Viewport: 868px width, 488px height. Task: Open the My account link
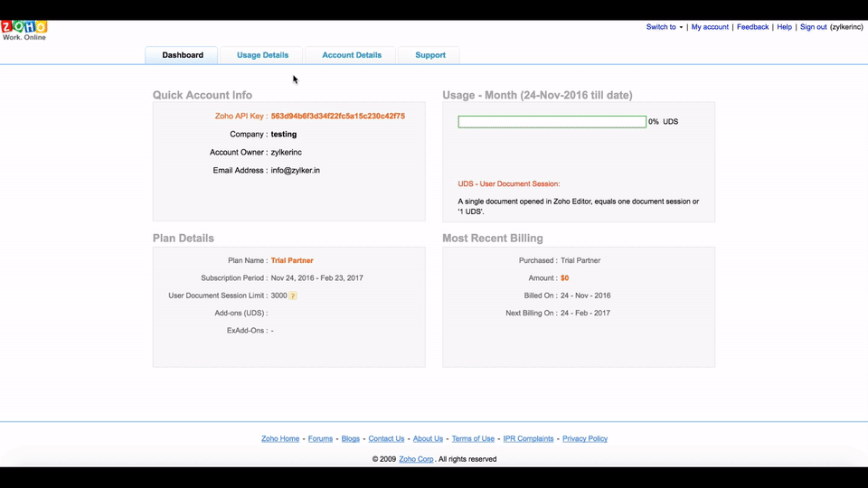click(x=709, y=27)
